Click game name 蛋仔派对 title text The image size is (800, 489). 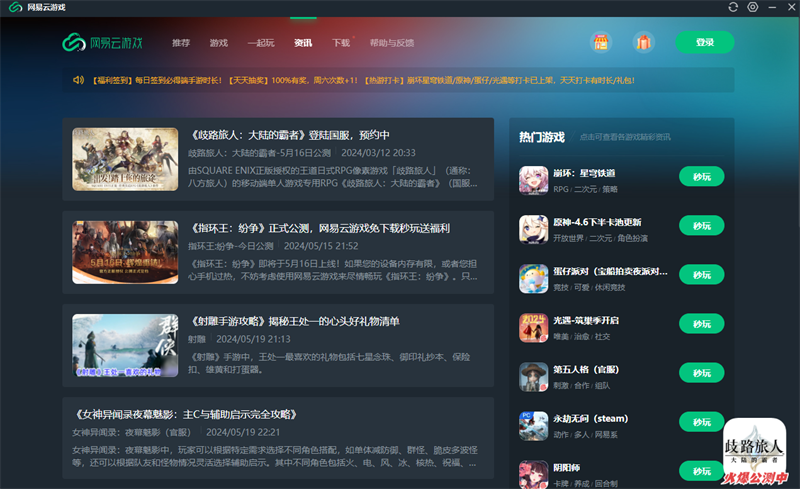[610, 271]
